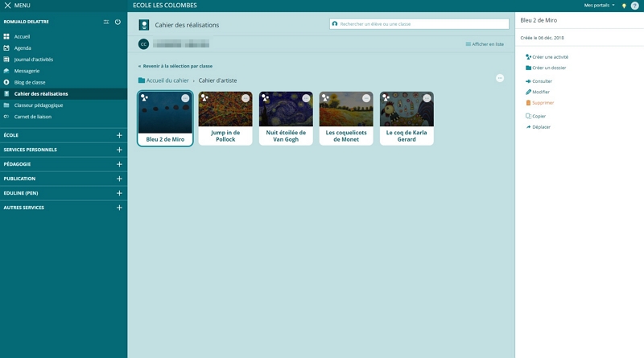Open Classeur pédagogique

(39, 105)
